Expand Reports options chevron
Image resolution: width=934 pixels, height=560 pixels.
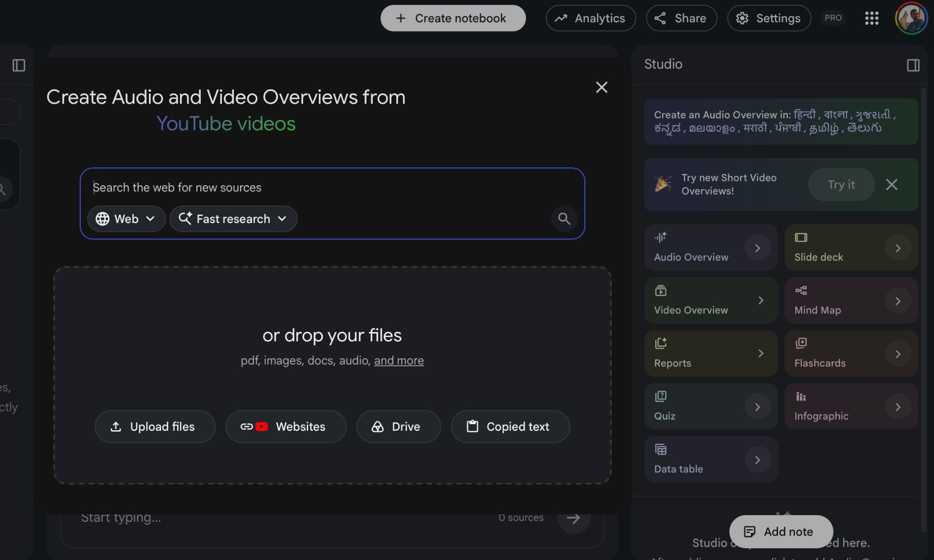pyautogui.click(x=761, y=354)
